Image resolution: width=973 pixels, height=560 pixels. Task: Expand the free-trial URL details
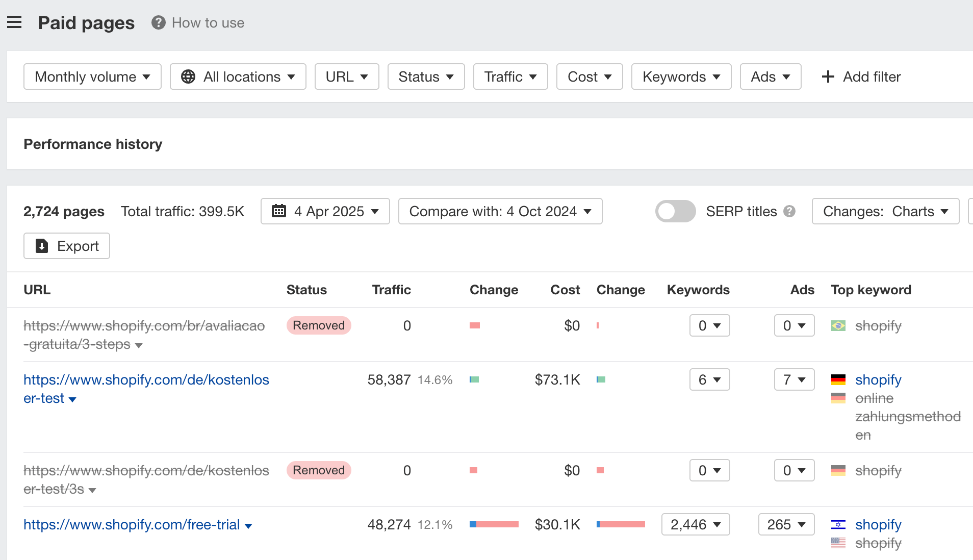coord(249,525)
